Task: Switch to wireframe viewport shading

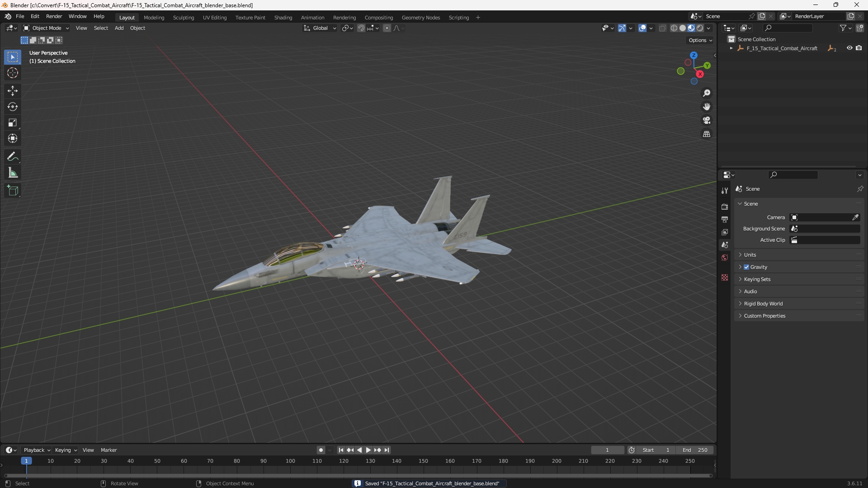Action: pyautogui.click(x=674, y=28)
